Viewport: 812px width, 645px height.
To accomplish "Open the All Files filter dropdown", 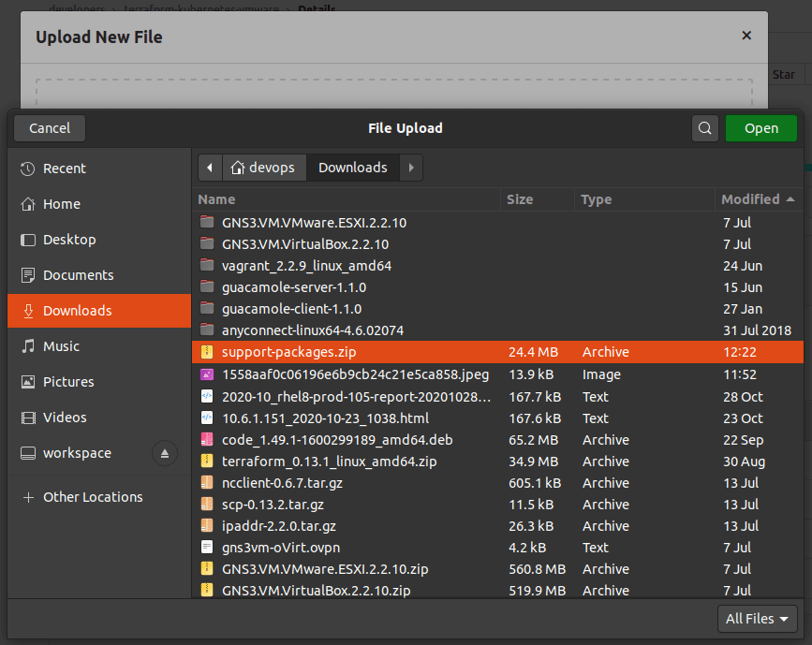I will (758, 619).
